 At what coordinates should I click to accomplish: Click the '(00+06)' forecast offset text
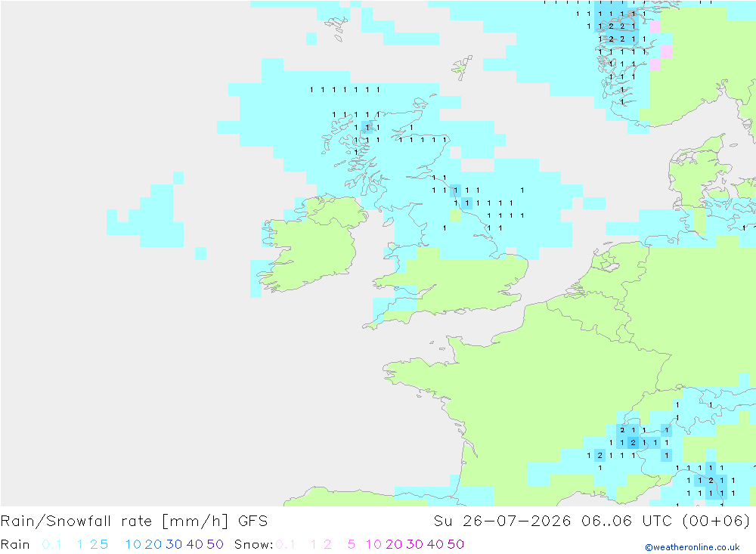[716, 522]
